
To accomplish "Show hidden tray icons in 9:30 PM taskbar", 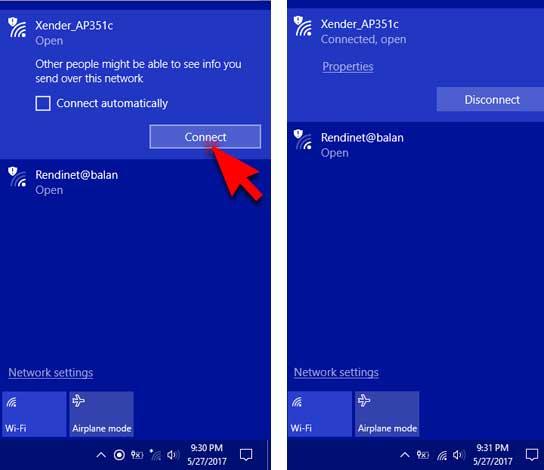I will [x=101, y=455].
